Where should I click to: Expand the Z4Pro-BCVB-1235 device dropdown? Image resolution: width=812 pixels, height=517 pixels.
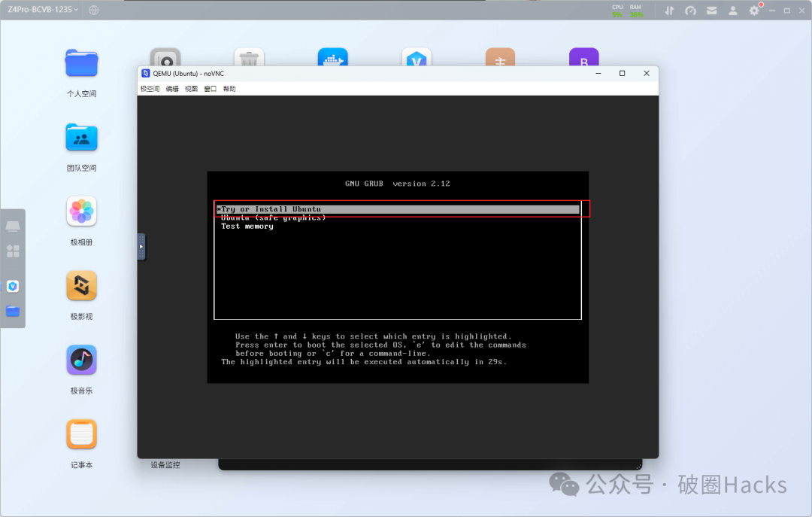(x=43, y=10)
